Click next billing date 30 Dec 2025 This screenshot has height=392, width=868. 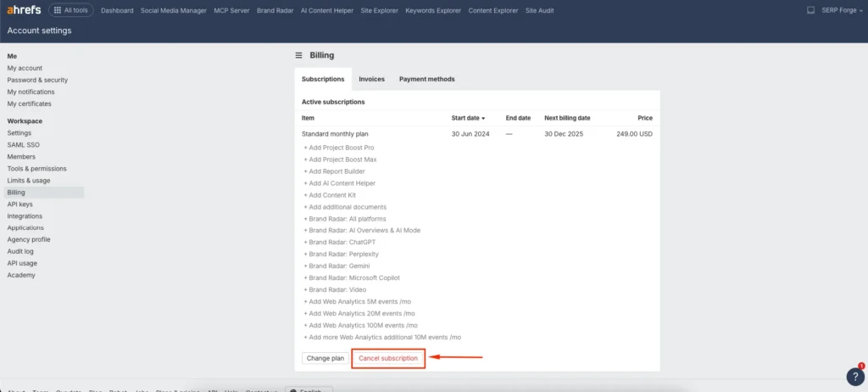[x=564, y=134]
